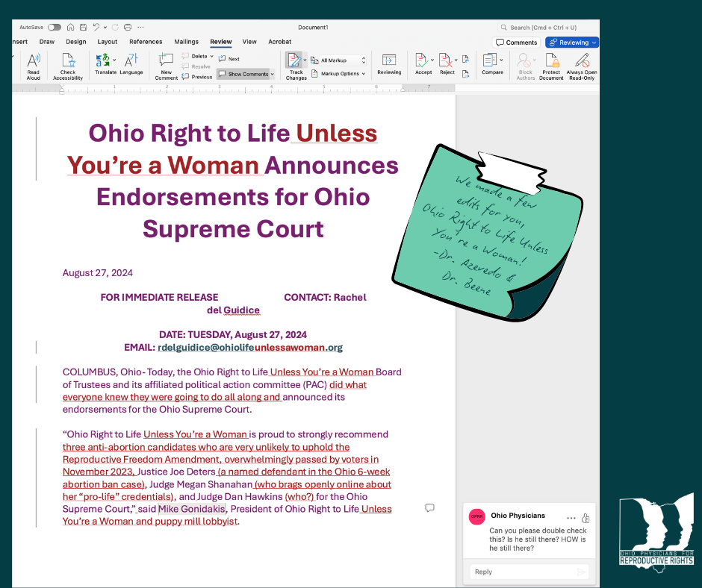This screenshot has width=702, height=588.
Task: Expand the Delete comment dropdown arrow
Action: (x=212, y=56)
